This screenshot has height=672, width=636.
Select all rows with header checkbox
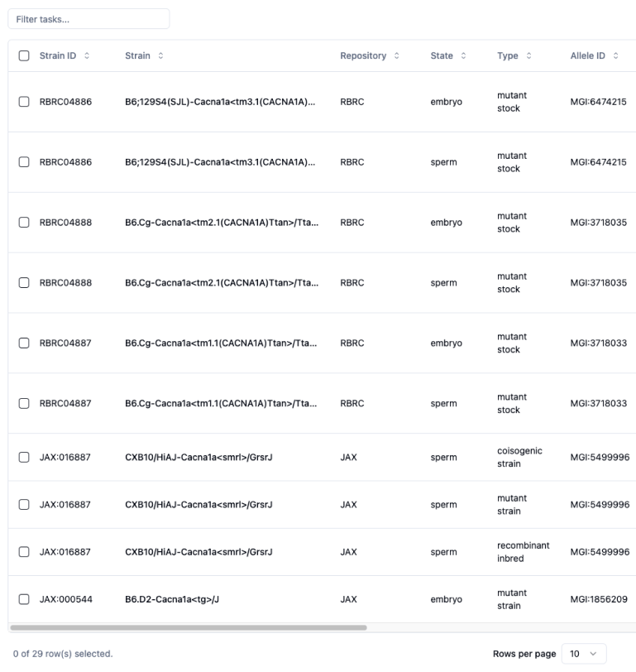(x=24, y=55)
